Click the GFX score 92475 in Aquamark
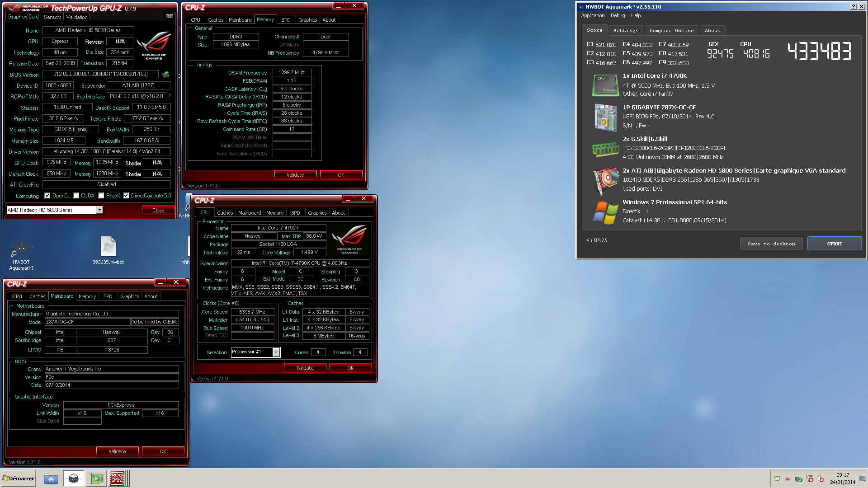Viewport: 868px width, 488px height. [720, 54]
